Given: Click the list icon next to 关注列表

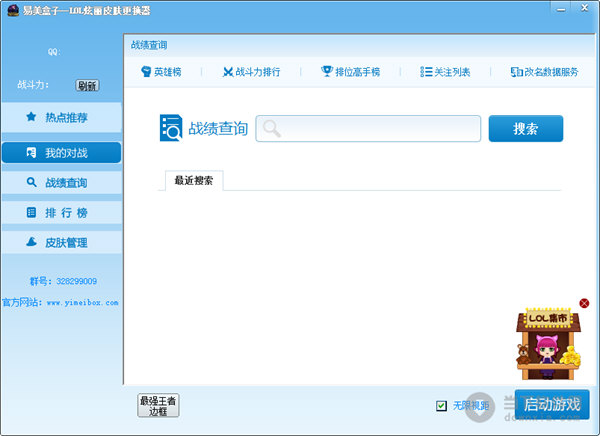Looking at the screenshot, I should [426, 72].
